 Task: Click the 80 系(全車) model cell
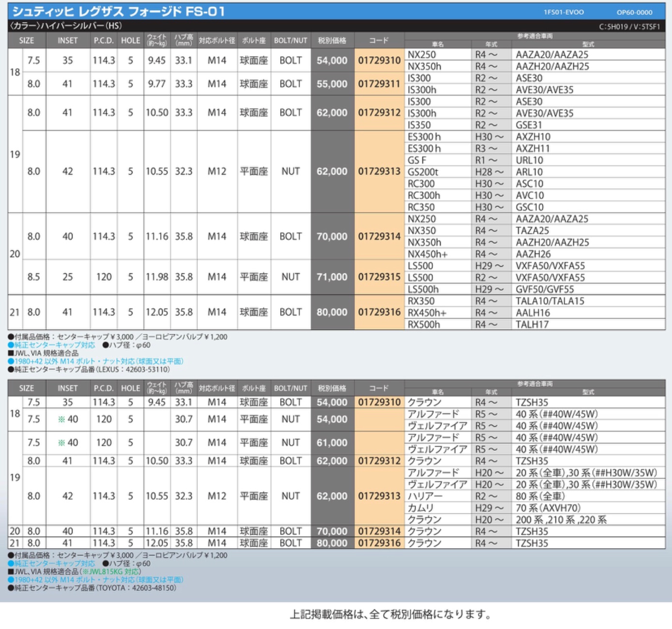[x=540, y=496]
